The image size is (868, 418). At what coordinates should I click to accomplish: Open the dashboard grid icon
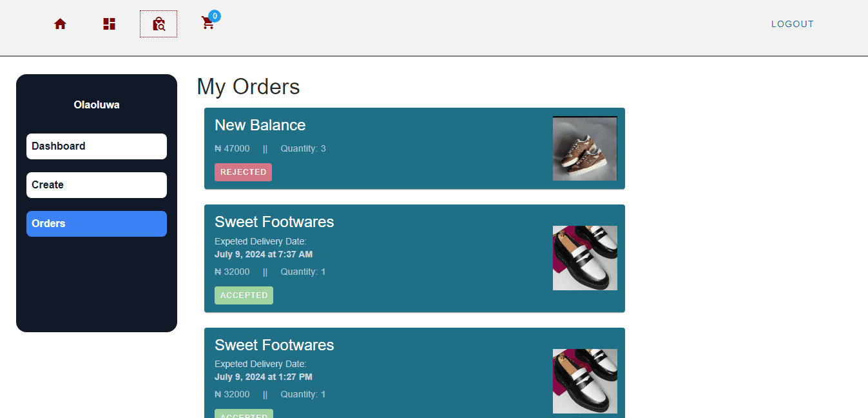click(x=109, y=24)
